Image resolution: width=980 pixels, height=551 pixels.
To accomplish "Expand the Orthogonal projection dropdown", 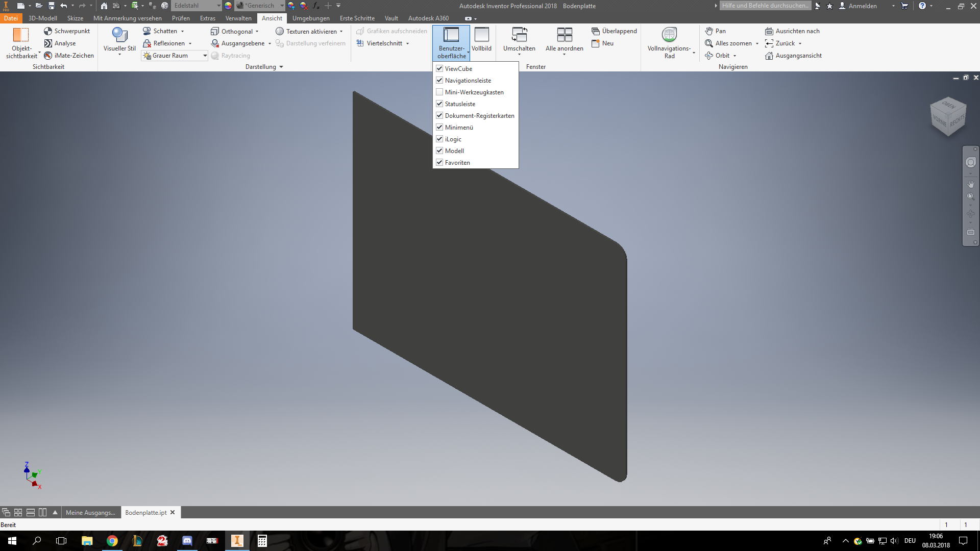I will point(257,31).
